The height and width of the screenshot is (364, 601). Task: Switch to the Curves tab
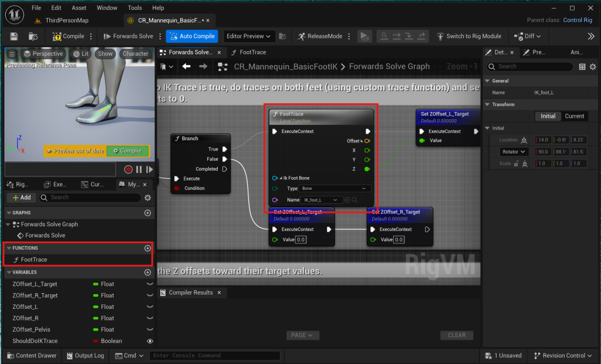tap(92, 185)
